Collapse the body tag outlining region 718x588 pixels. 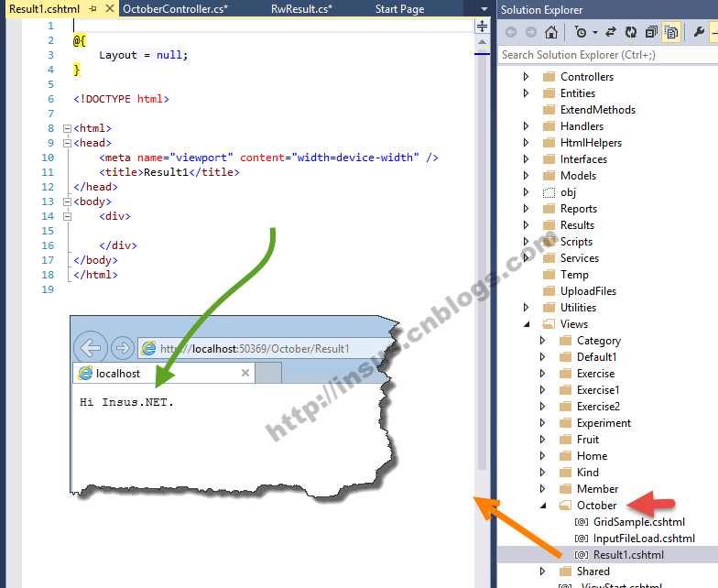click(x=68, y=201)
